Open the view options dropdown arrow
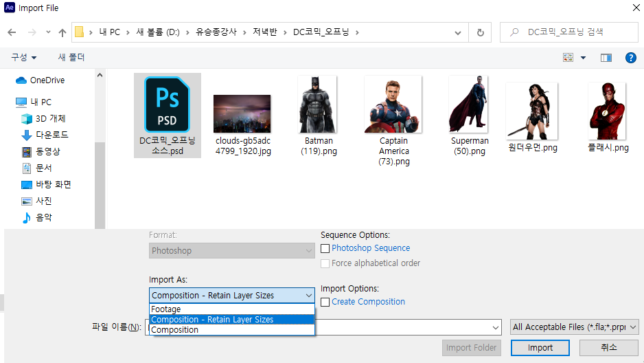Viewport: 644px width, 363px height. 583,58
